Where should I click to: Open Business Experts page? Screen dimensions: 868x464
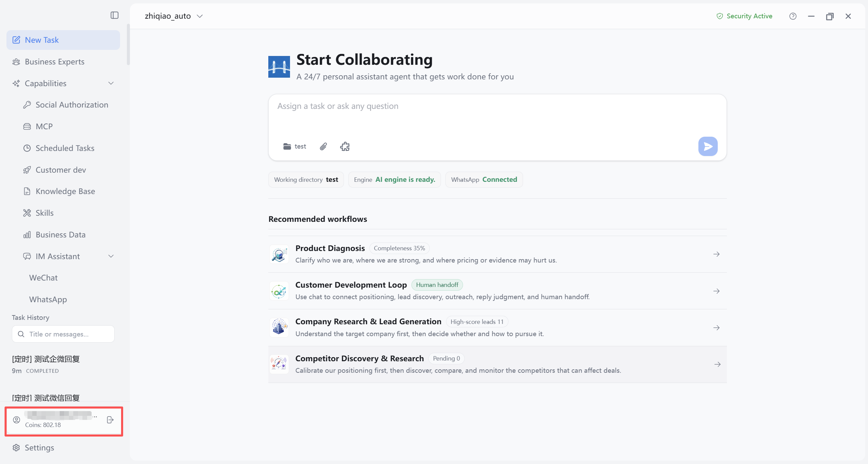(63, 62)
